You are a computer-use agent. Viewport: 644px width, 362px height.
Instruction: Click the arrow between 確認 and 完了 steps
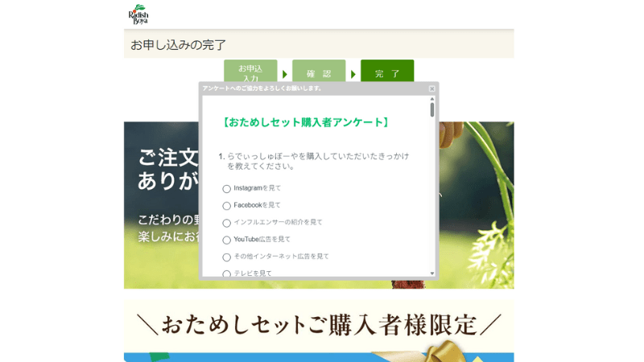pos(353,75)
